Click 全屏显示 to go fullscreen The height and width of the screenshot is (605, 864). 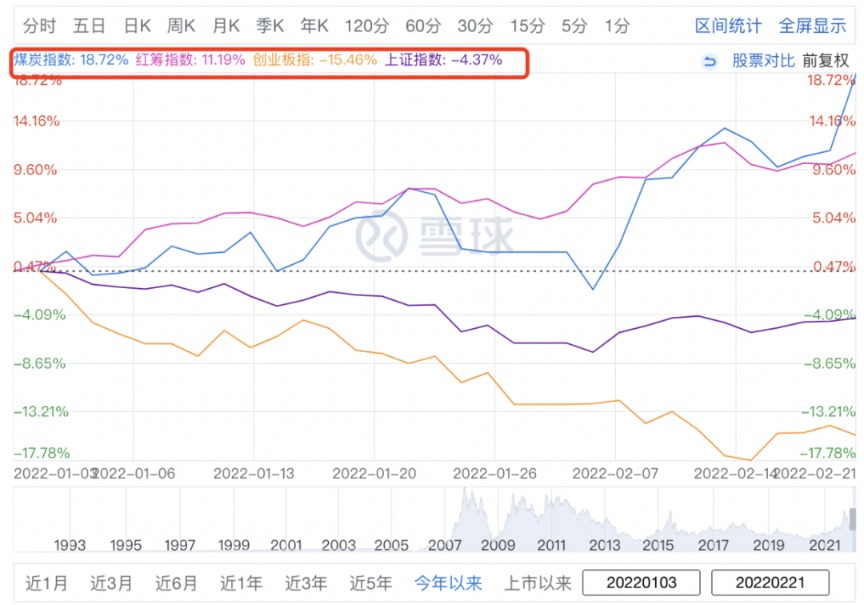(812, 26)
